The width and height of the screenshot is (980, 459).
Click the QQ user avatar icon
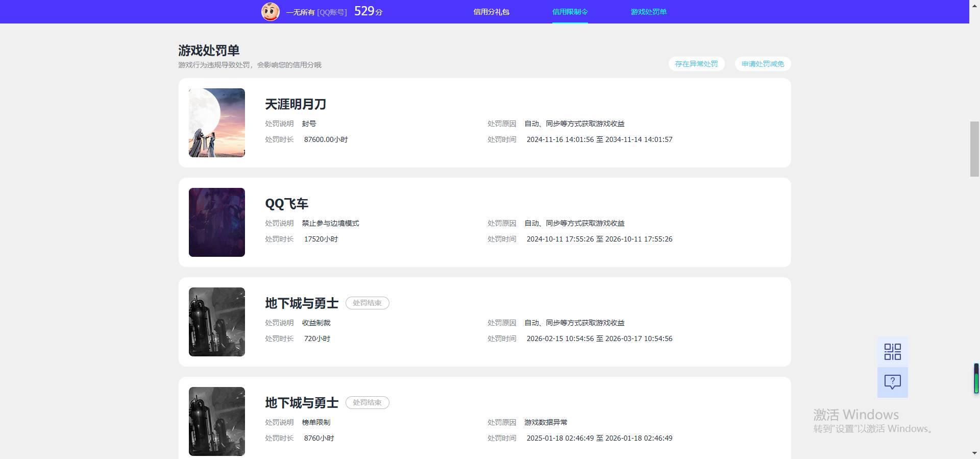pos(270,11)
